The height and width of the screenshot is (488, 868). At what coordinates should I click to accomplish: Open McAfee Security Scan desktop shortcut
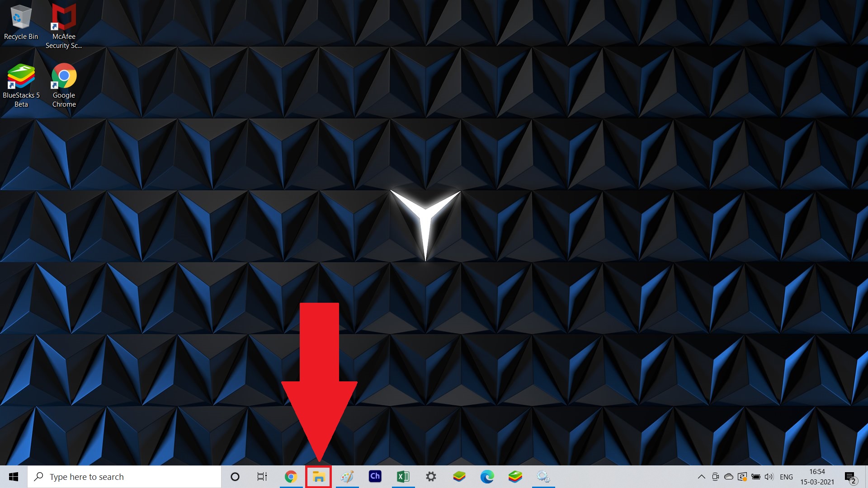[64, 26]
